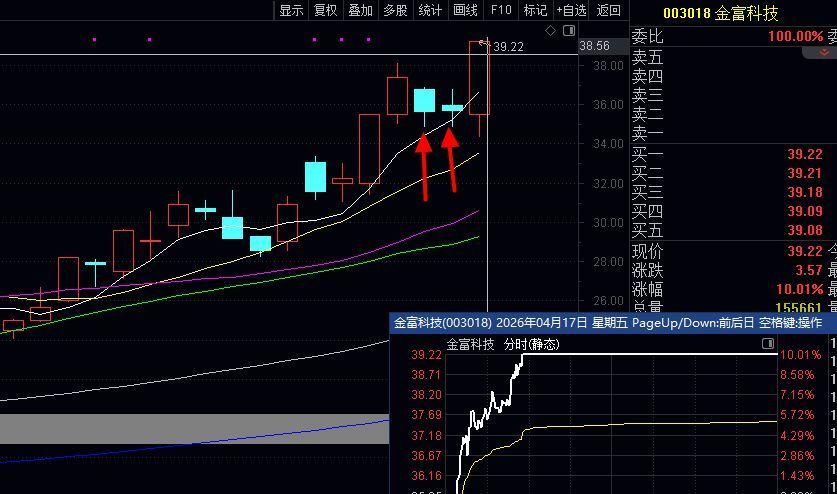The width and height of the screenshot is (837, 494).
Task: Select 多股 in the chart toolbar
Action: (395, 10)
